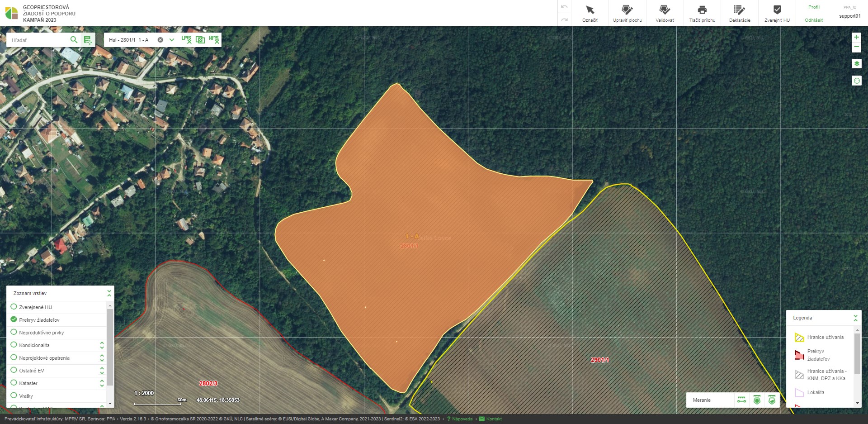Viewport: 868px width, 424px height.
Task: Click the Kontakt envelope icon
Action: tap(481, 419)
